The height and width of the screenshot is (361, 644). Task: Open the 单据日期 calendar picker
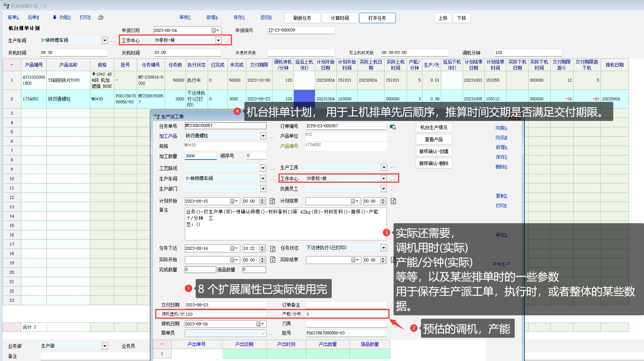click(x=215, y=30)
